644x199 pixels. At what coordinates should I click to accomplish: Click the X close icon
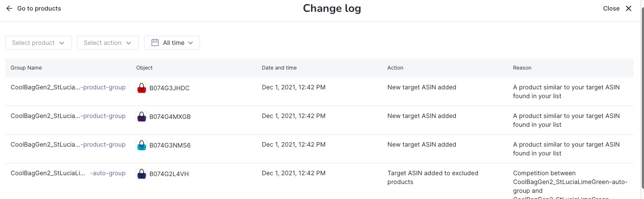(629, 8)
